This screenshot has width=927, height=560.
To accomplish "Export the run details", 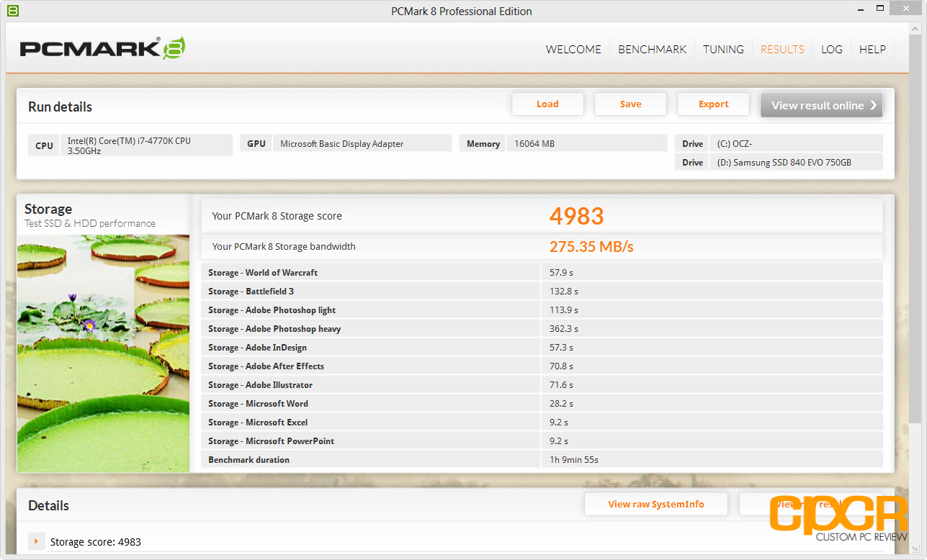I will click(713, 104).
